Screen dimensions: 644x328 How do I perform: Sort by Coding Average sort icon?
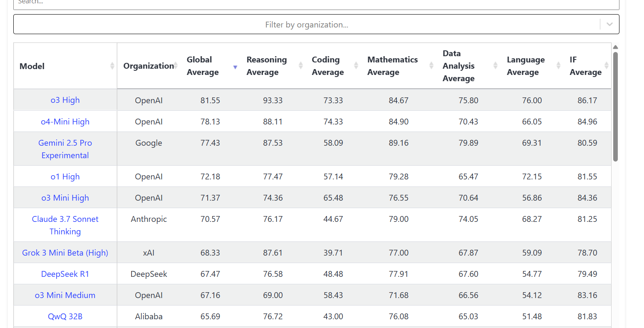pyautogui.click(x=356, y=65)
